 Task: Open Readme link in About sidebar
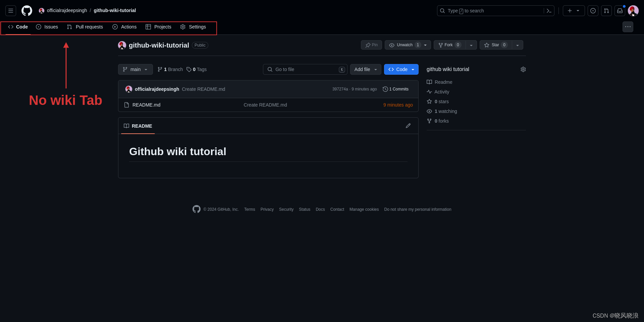click(x=439, y=82)
